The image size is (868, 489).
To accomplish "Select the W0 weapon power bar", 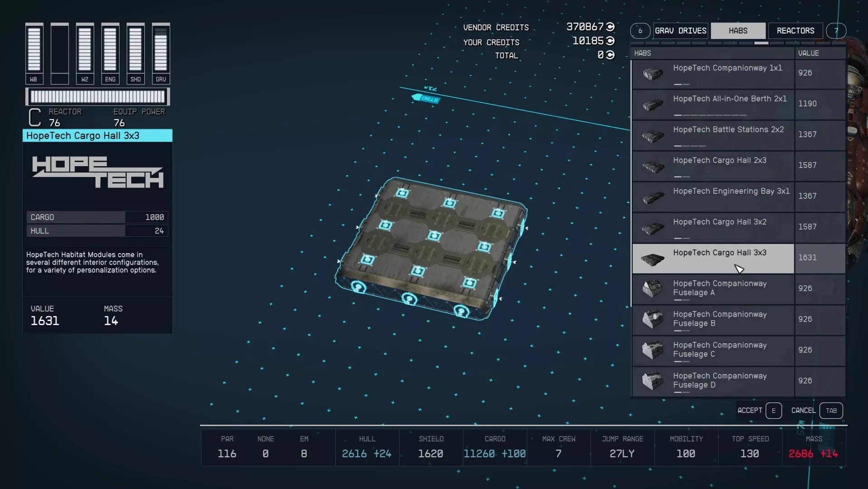I will tap(34, 53).
